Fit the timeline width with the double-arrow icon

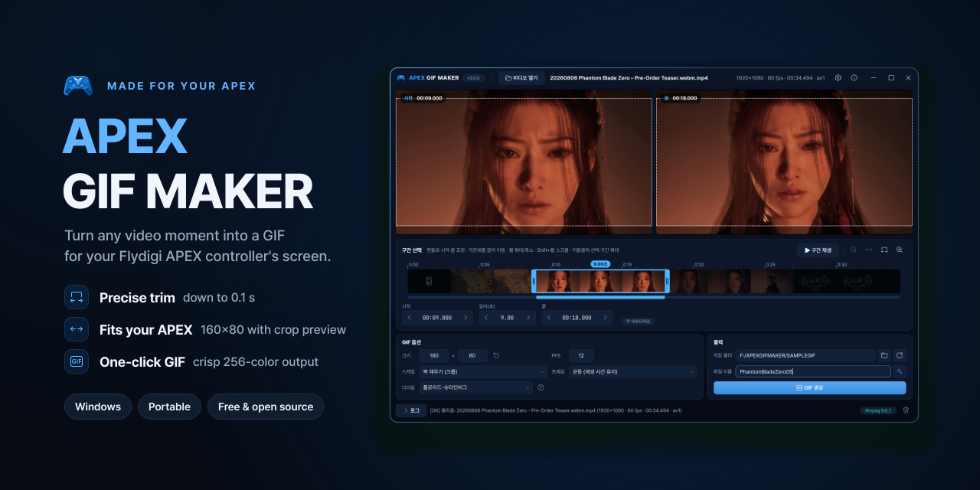click(869, 250)
